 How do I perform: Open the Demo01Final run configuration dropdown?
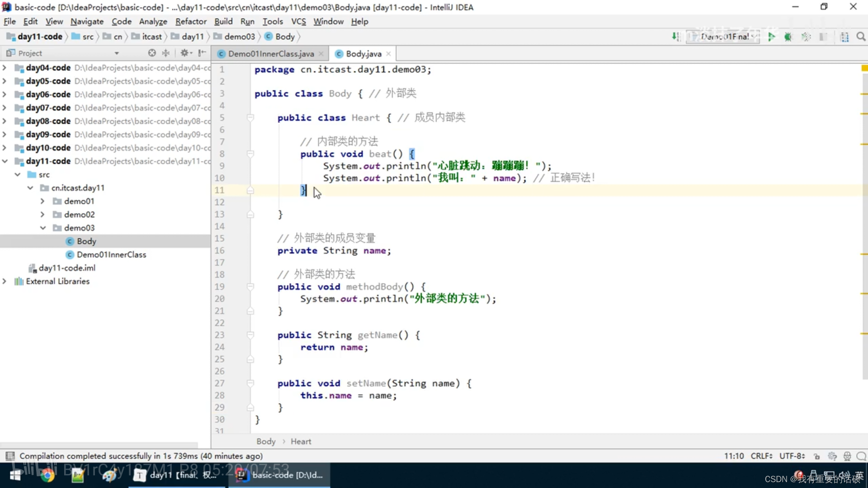click(x=723, y=37)
